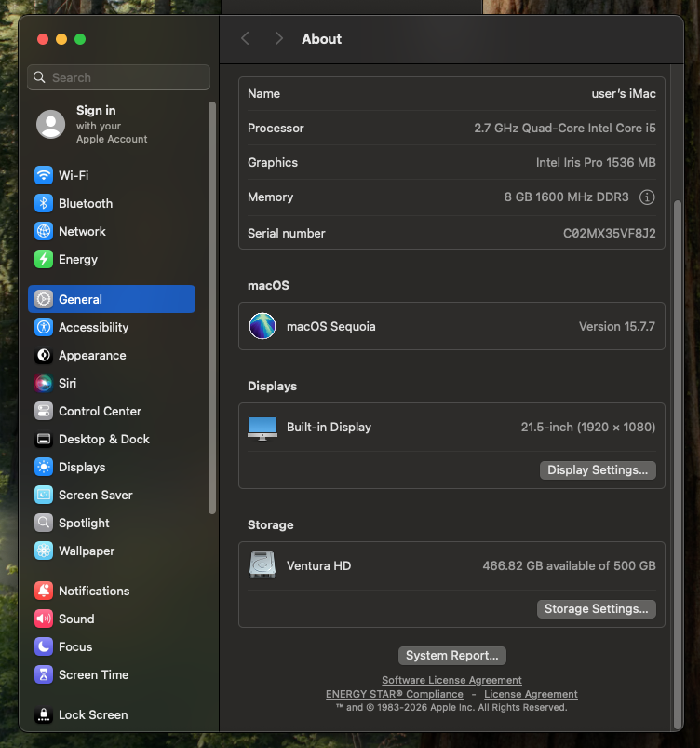Go back with the left chevron
700x748 pixels.
click(245, 38)
